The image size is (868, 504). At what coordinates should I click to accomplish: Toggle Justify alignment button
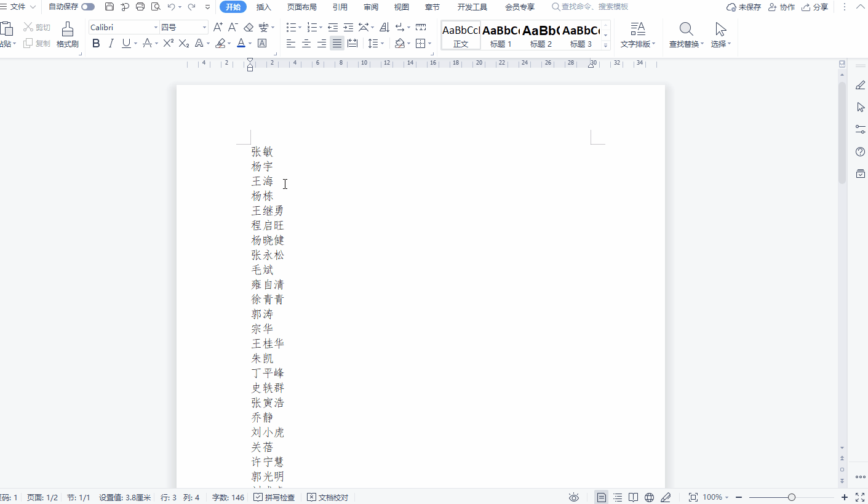pos(337,43)
